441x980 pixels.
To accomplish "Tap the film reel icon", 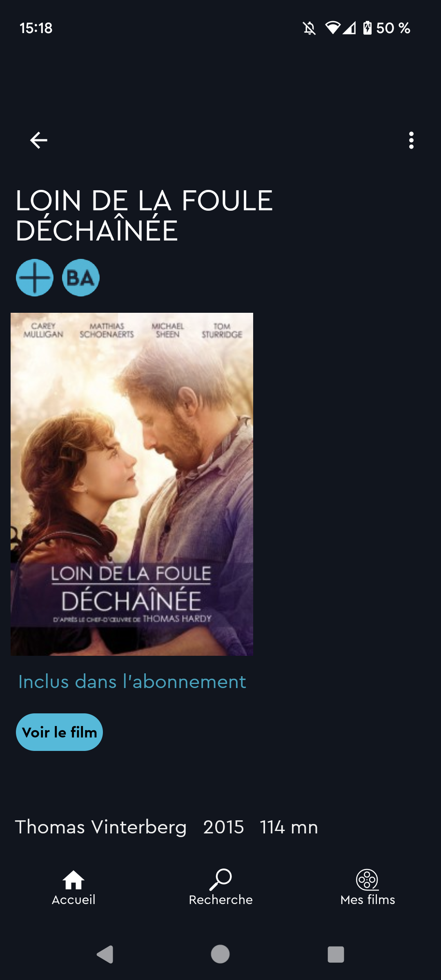I will point(367,880).
